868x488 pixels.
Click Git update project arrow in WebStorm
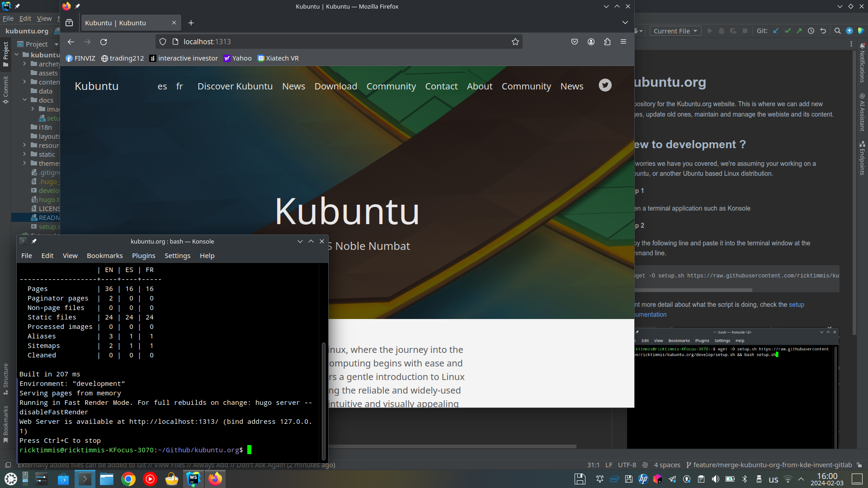[776, 31]
